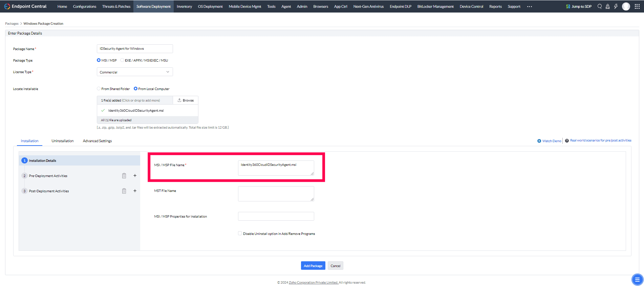The width and height of the screenshot is (644, 286).
Task: Click the file drop zone '1 file(s) added'
Action: 135,100
